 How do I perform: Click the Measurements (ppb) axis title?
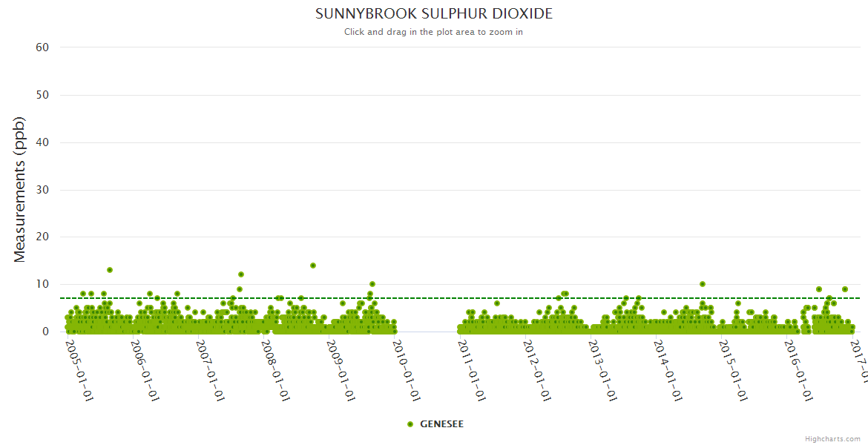pos(20,189)
